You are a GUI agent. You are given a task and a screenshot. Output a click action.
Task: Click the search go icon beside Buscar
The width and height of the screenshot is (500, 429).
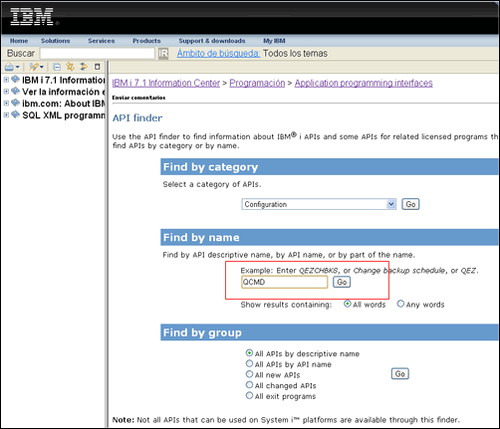click(x=163, y=53)
